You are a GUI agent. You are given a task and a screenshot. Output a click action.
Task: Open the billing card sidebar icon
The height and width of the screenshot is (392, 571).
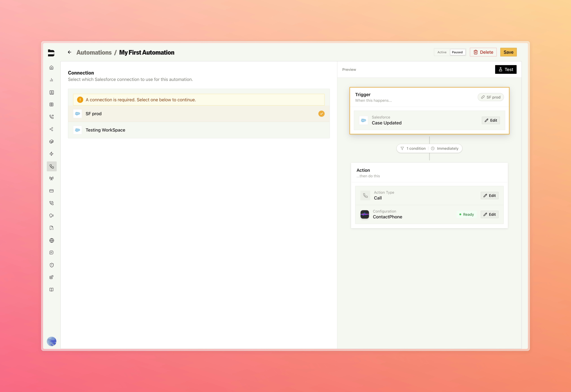pyautogui.click(x=52, y=191)
